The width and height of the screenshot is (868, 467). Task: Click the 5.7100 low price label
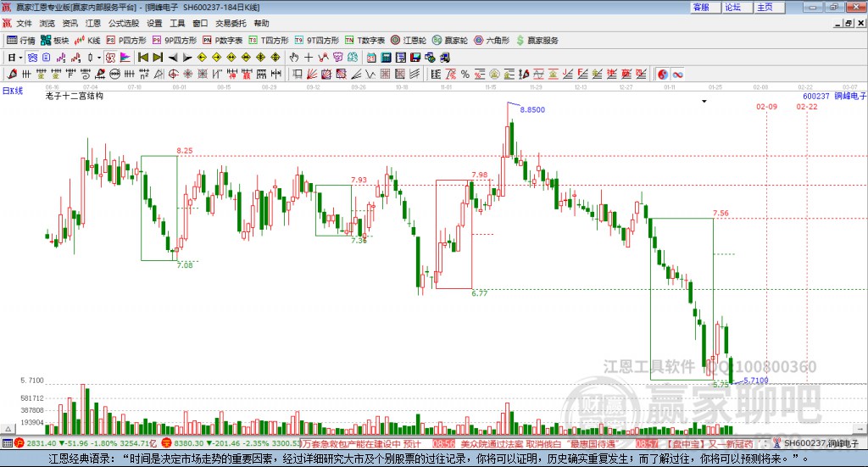point(755,381)
